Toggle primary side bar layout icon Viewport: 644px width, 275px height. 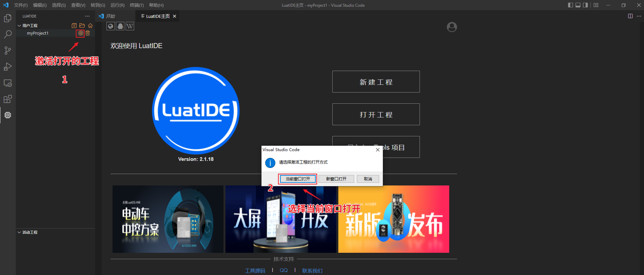tap(570, 5)
